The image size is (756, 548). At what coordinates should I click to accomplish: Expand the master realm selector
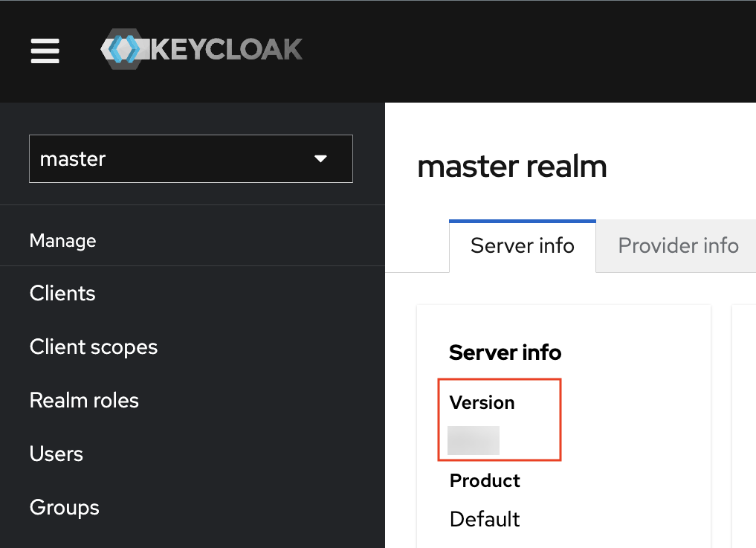coord(190,158)
